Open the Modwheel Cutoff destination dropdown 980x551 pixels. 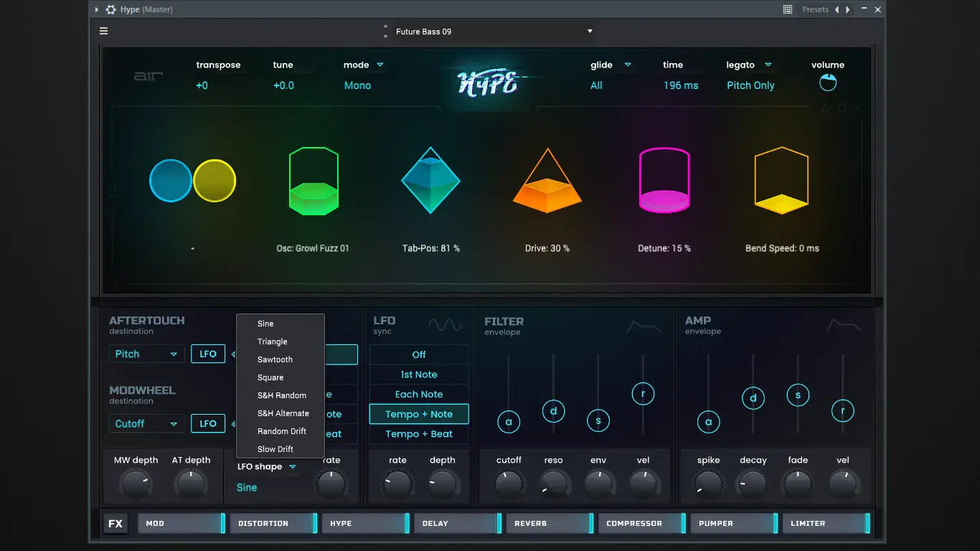[x=146, y=424]
